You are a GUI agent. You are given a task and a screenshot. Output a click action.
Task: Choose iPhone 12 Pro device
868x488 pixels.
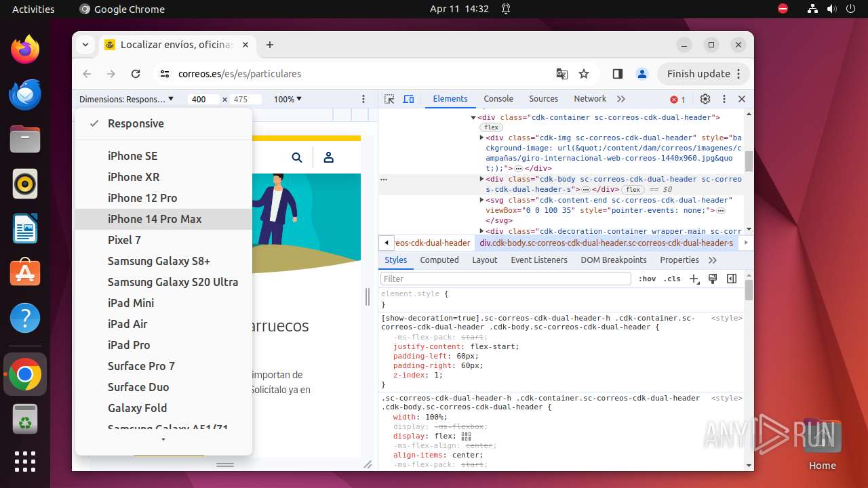coord(163,198)
